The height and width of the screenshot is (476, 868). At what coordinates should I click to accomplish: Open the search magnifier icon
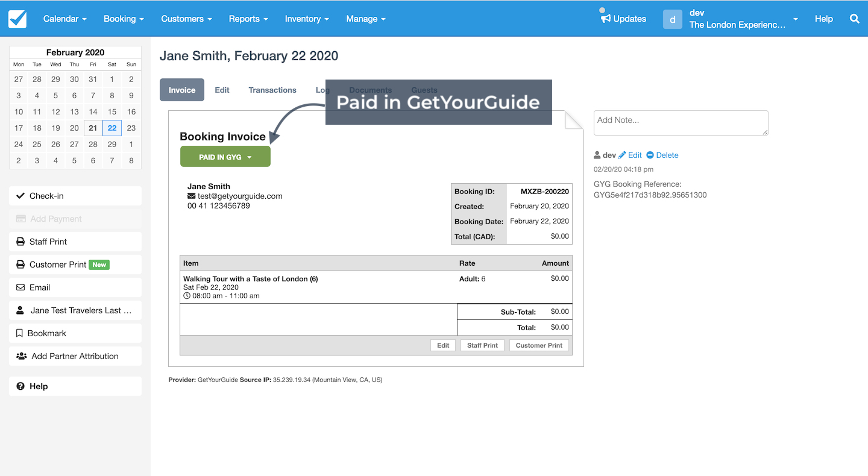tap(854, 19)
